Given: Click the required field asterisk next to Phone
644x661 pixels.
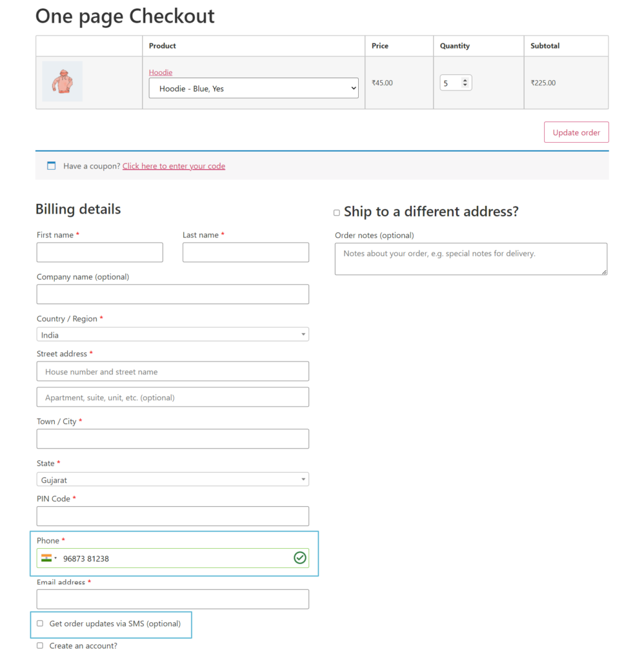Looking at the screenshot, I should point(65,540).
